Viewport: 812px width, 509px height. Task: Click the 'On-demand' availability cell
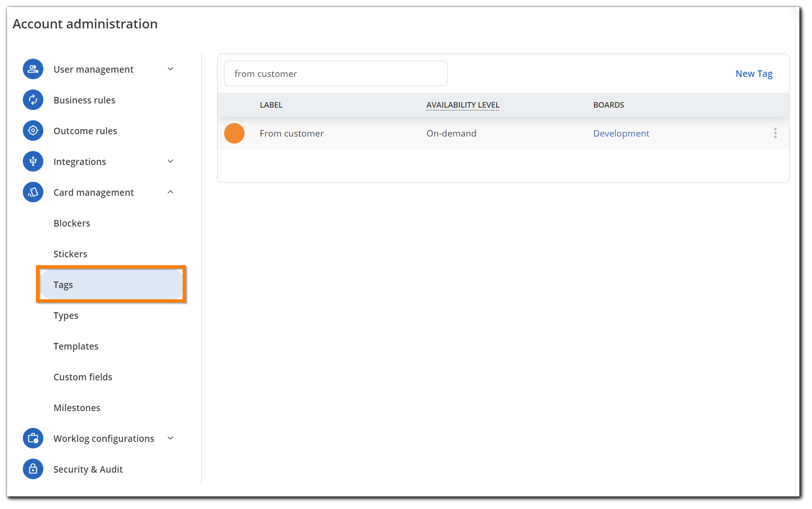[451, 133]
